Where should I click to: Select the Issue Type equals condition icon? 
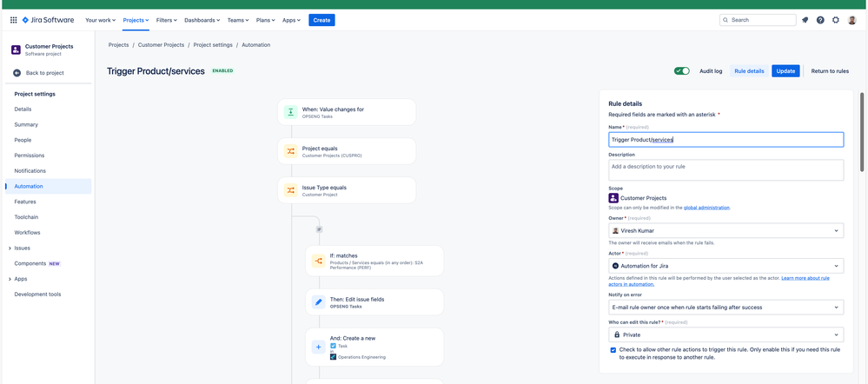[290, 190]
